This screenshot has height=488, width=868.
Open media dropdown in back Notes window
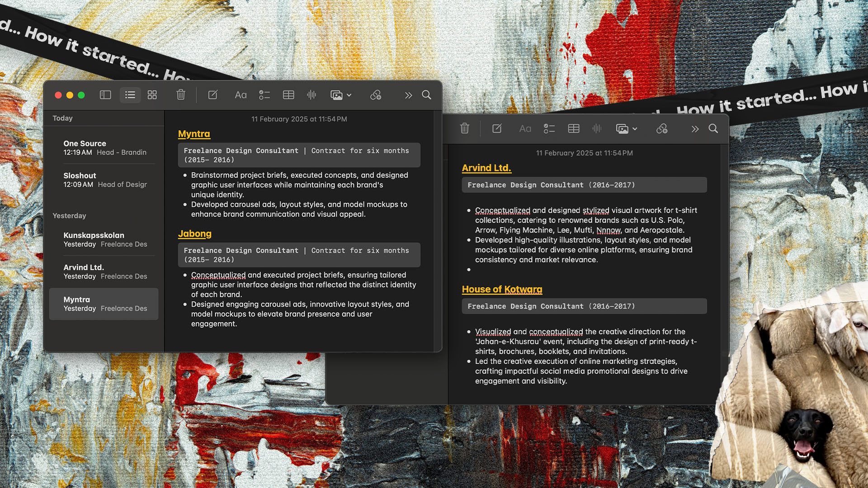(627, 129)
